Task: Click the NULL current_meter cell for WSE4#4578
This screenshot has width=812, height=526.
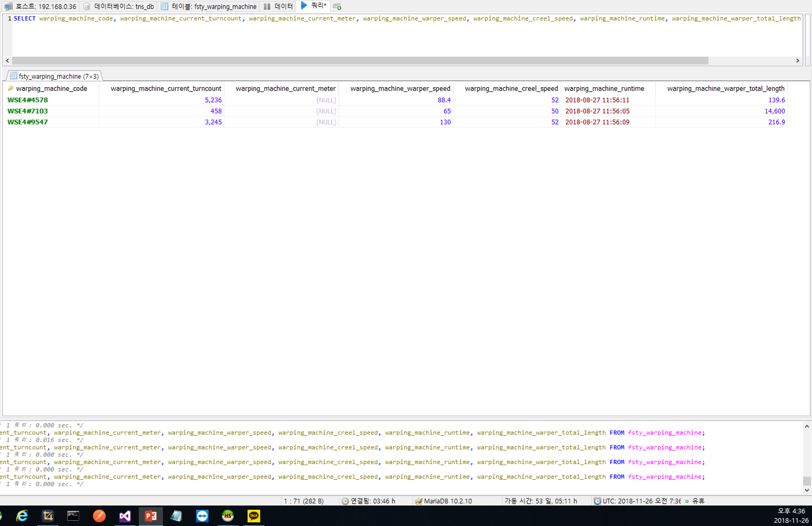Action: [326, 100]
